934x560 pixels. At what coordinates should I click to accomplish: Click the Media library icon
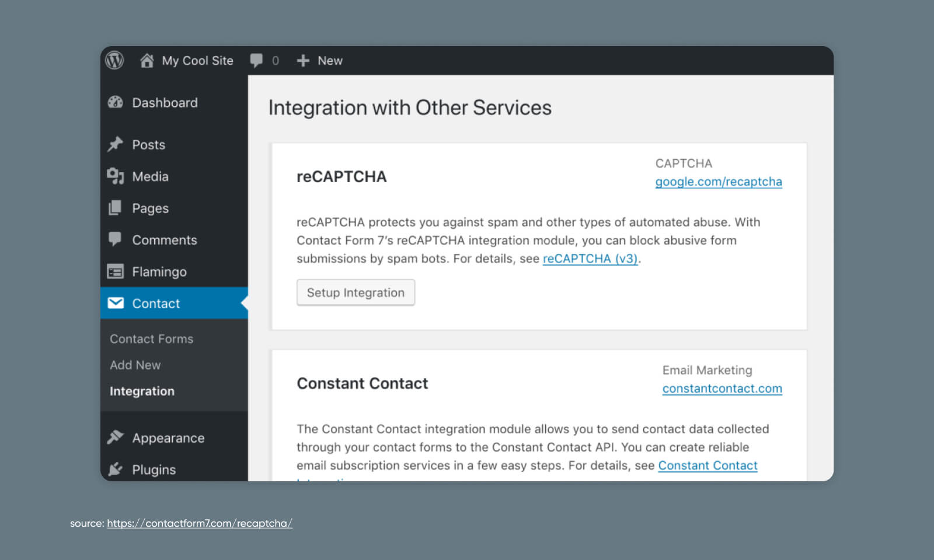[x=116, y=176]
